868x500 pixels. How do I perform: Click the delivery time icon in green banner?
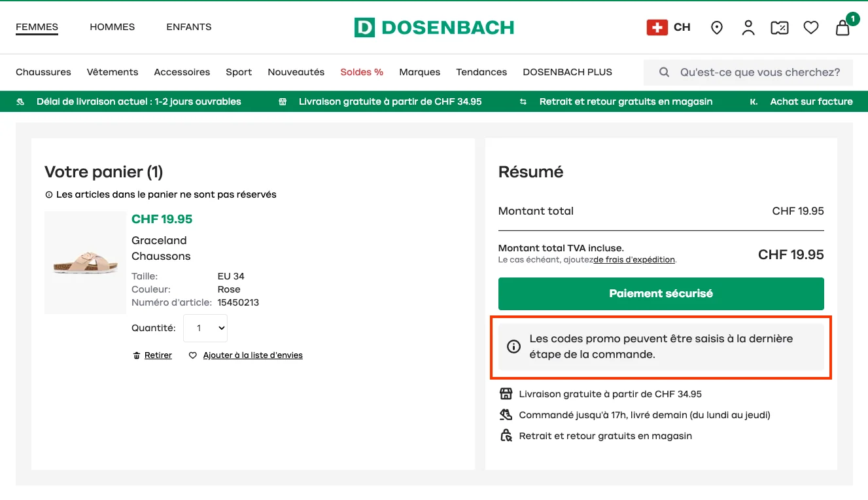(x=20, y=101)
